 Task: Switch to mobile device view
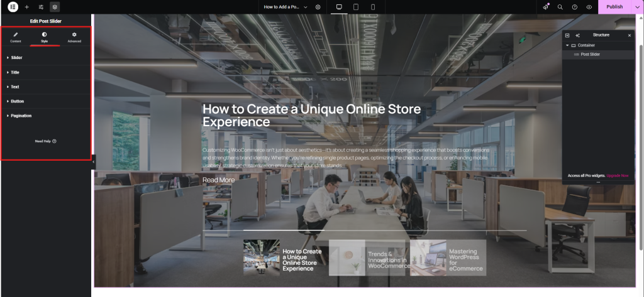[x=373, y=7]
